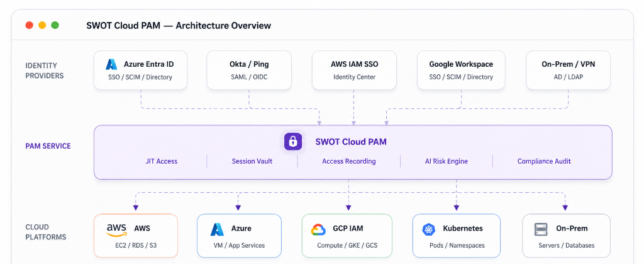Click the SSO / SCIM / Directory text under Azure Entra ID
Screen dimensions: 644x264
(140, 77)
